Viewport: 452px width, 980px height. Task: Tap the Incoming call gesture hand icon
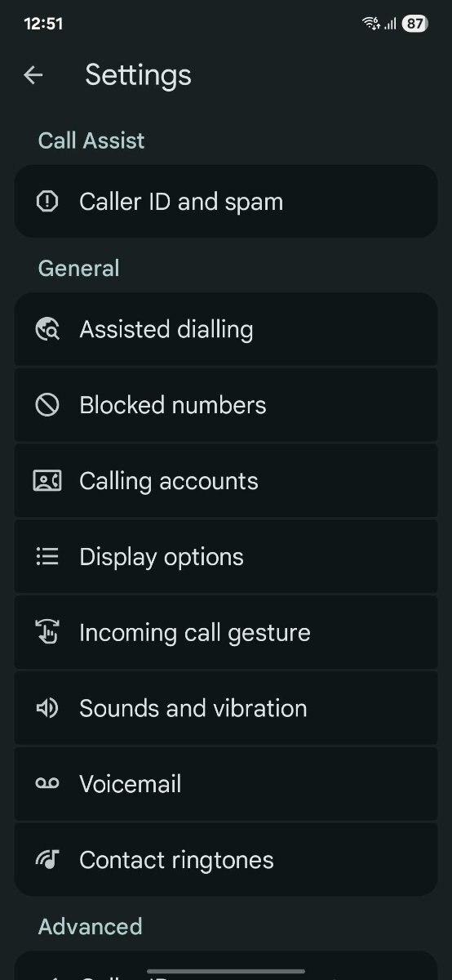47,633
